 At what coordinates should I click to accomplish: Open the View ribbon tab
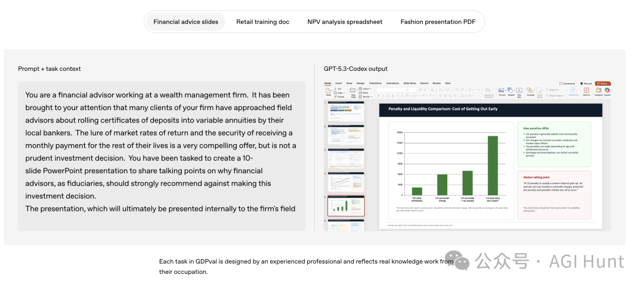click(448, 83)
